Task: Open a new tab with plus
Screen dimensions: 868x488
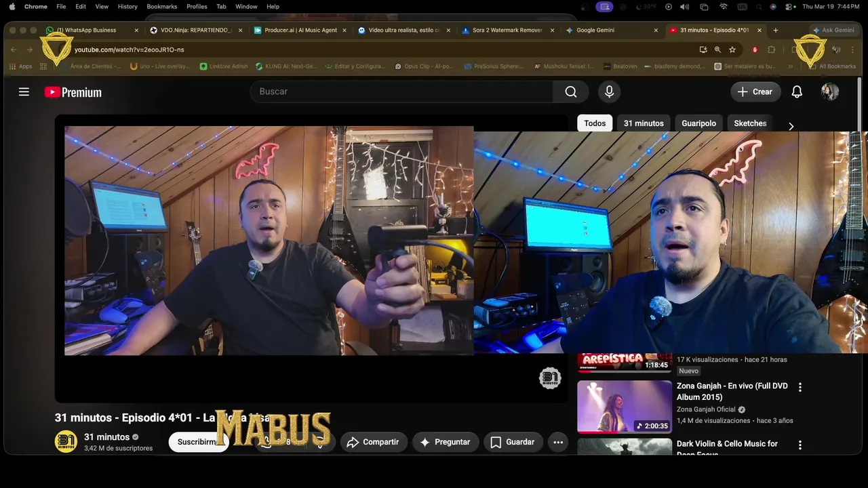Action: click(776, 30)
